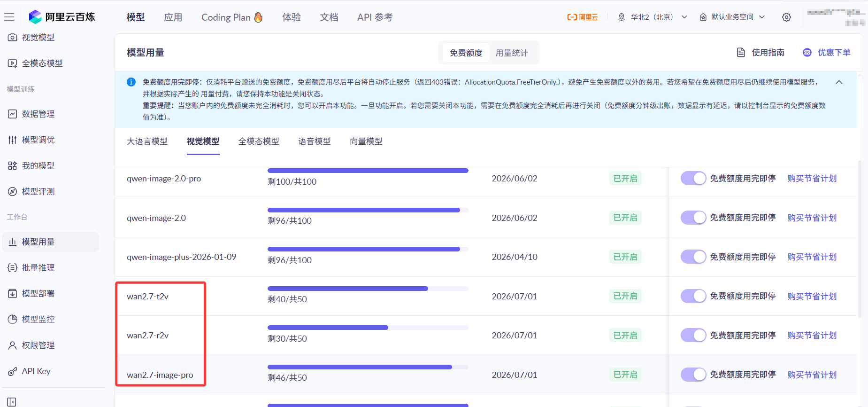The width and height of the screenshot is (868, 407).
Task: Click the 模型评测 sidebar icon
Action: pyautogui.click(x=13, y=191)
